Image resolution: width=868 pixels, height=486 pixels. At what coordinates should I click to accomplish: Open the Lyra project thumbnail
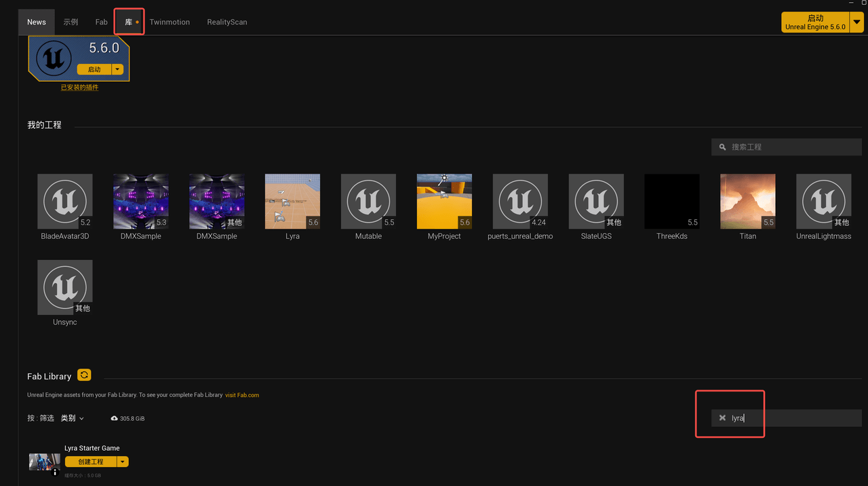pos(292,201)
